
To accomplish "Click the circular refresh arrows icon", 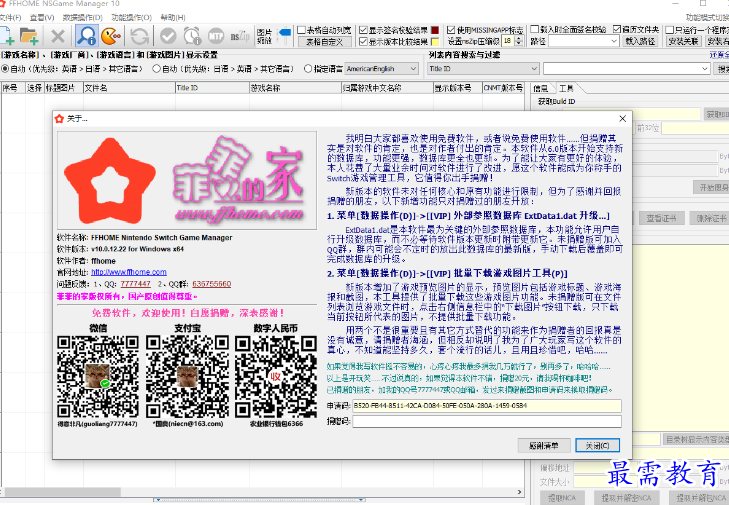I will pos(139,36).
